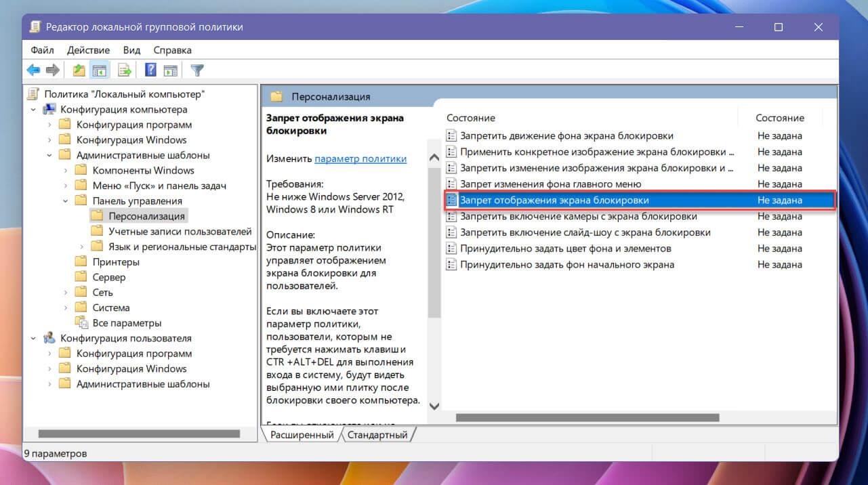Click the policy icon for Запретить изменение изображения
This screenshot has width=868, height=485.
451,168
